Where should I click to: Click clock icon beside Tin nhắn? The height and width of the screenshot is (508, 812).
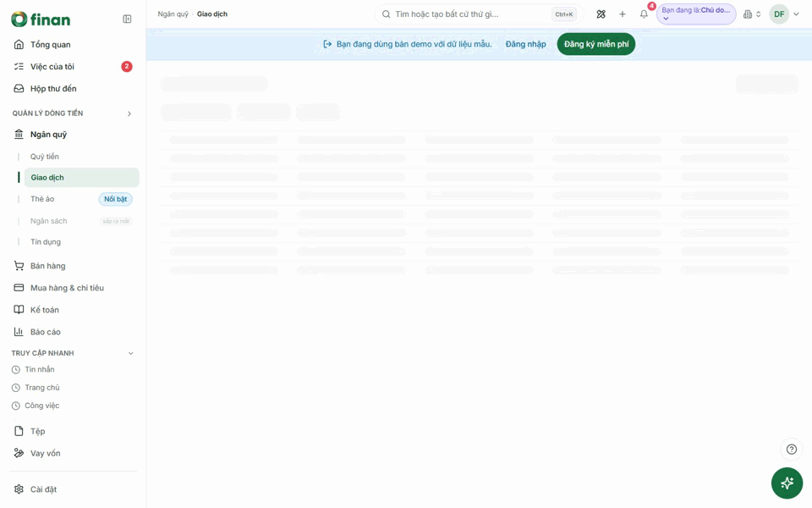coord(16,370)
